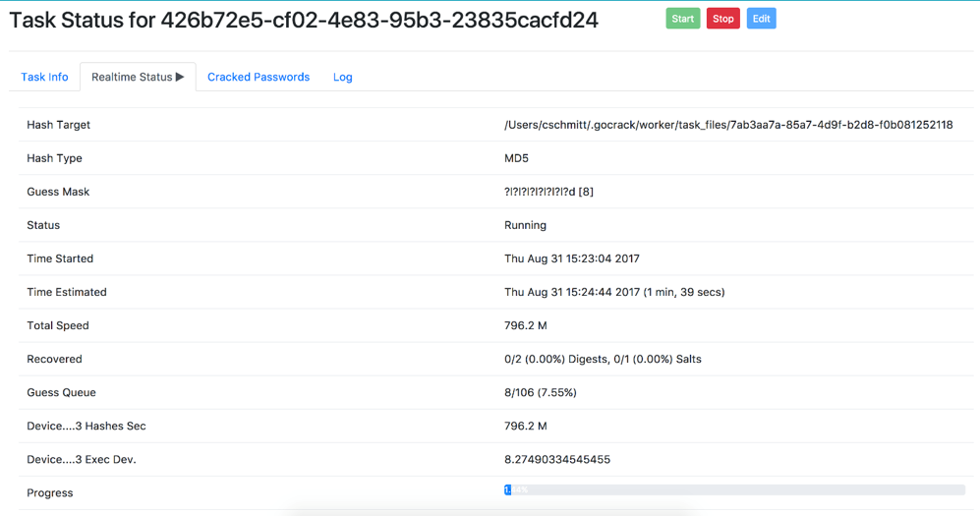Screen dimensions: 980x516
Task: Click the Time Estimated value
Action: point(614,292)
